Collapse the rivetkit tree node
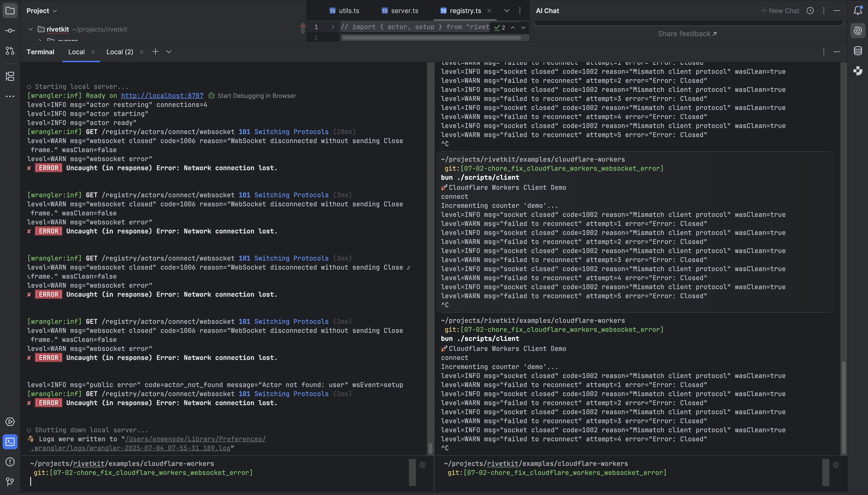This screenshot has width=868, height=495. click(x=30, y=29)
